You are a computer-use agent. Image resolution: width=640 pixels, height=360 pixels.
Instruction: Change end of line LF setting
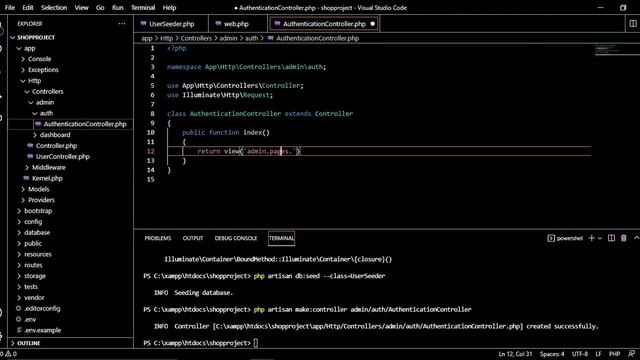[x=598, y=354]
